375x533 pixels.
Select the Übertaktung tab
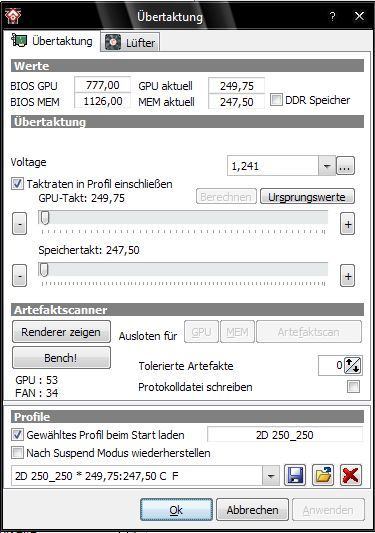(52, 41)
